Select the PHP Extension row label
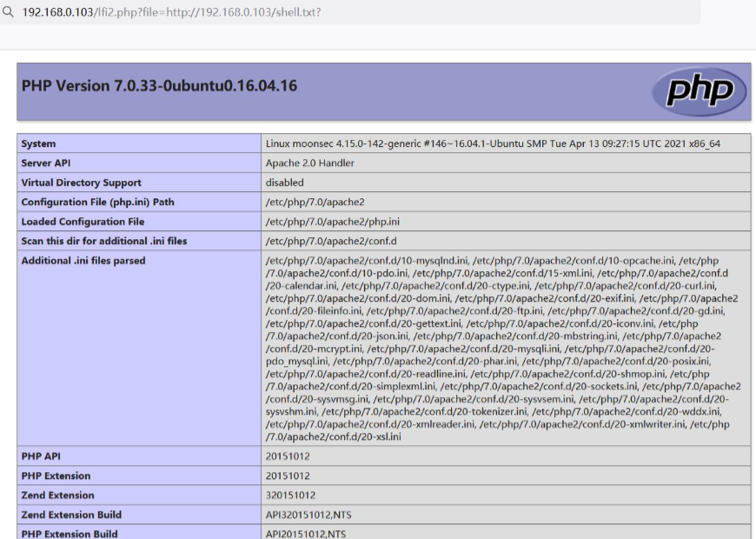 56,476
